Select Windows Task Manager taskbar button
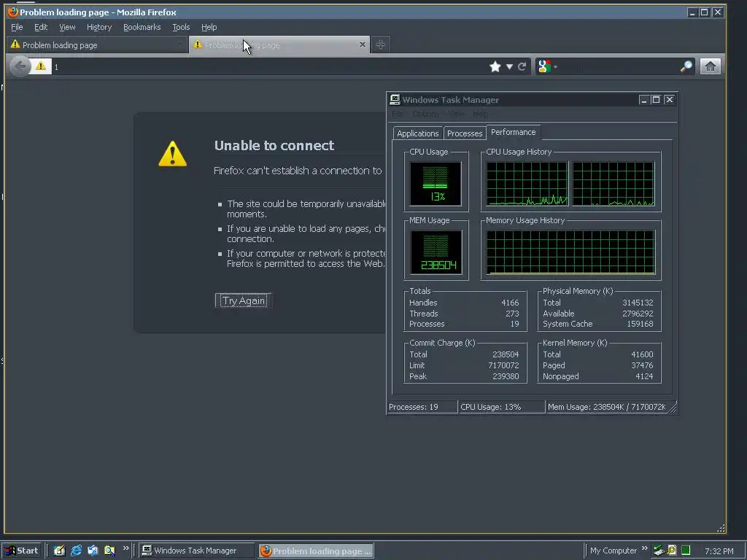This screenshot has height=560, width=747. coord(197,551)
